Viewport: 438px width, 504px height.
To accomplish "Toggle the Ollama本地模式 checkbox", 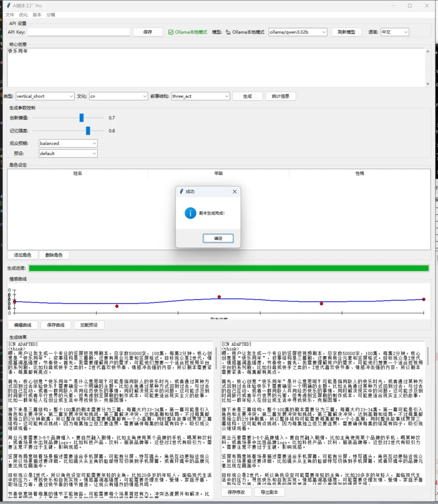I will tap(171, 32).
